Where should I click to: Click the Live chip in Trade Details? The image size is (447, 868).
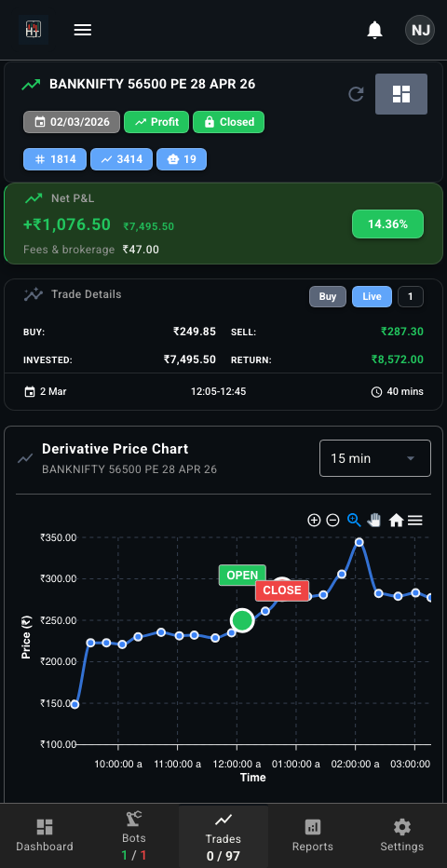[372, 297]
